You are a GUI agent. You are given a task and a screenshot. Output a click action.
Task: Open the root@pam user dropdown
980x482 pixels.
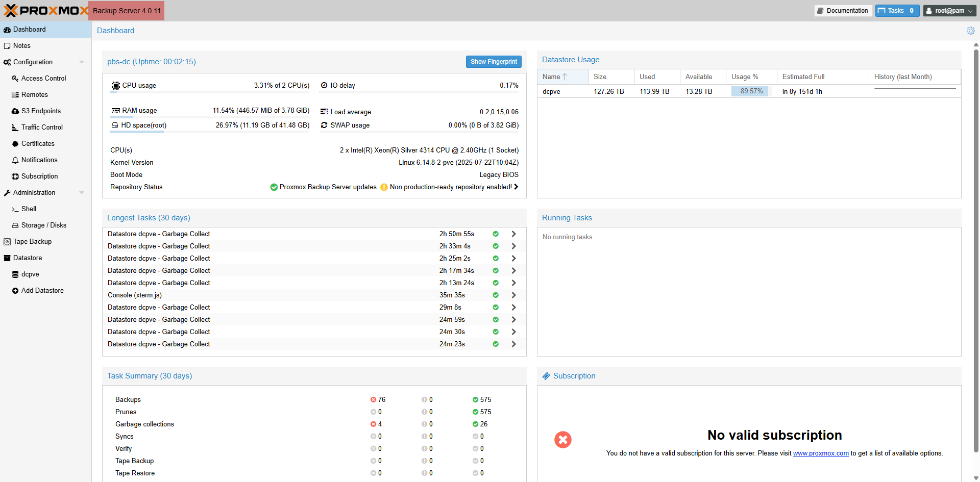click(x=950, y=11)
